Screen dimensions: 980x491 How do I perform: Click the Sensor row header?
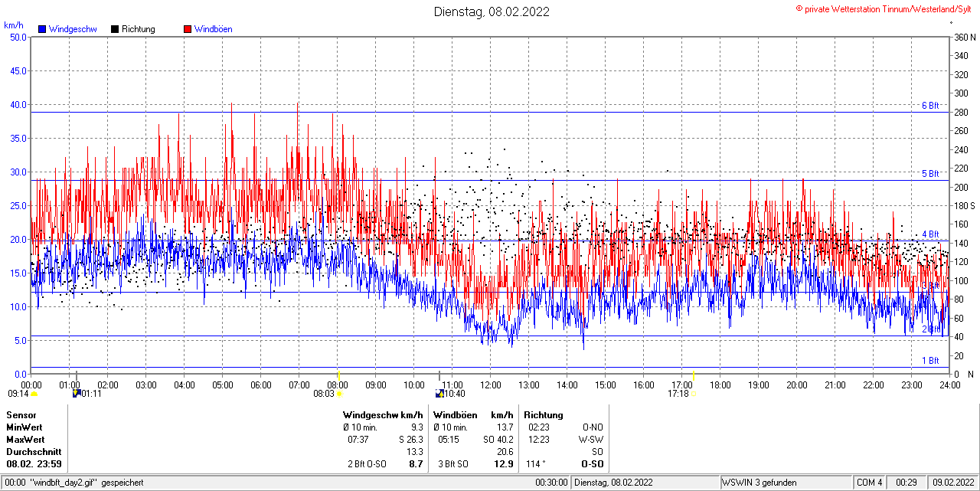21,415
